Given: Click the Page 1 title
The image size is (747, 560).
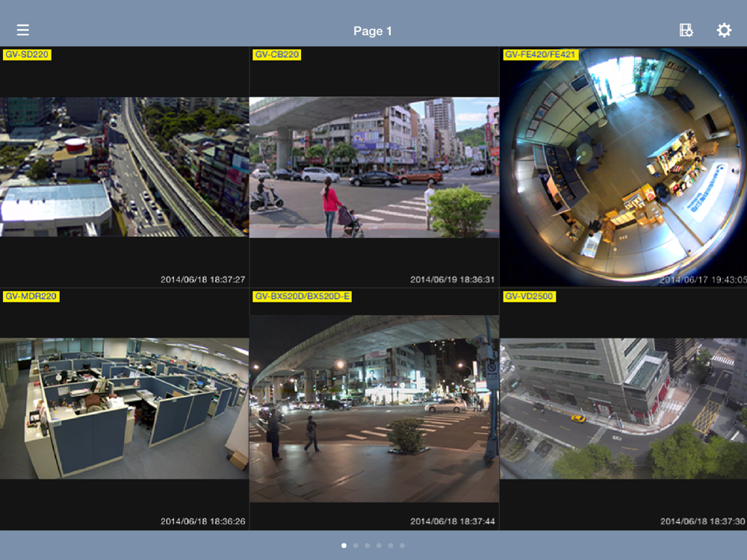Looking at the screenshot, I should coord(373,31).
